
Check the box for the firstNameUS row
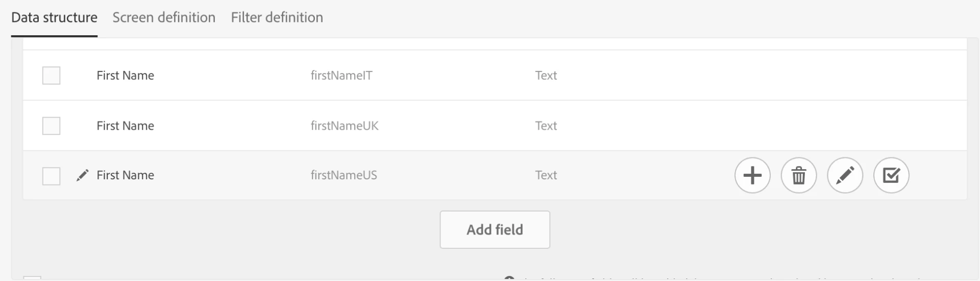click(x=51, y=176)
